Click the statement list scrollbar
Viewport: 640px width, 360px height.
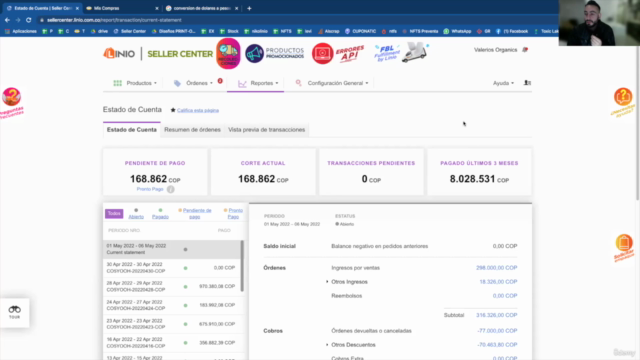point(242,266)
